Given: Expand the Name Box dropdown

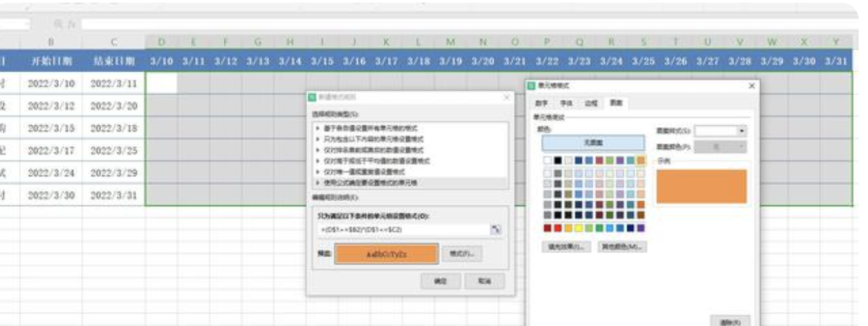Looking at the screenshot, I should (x=28, y=24).
